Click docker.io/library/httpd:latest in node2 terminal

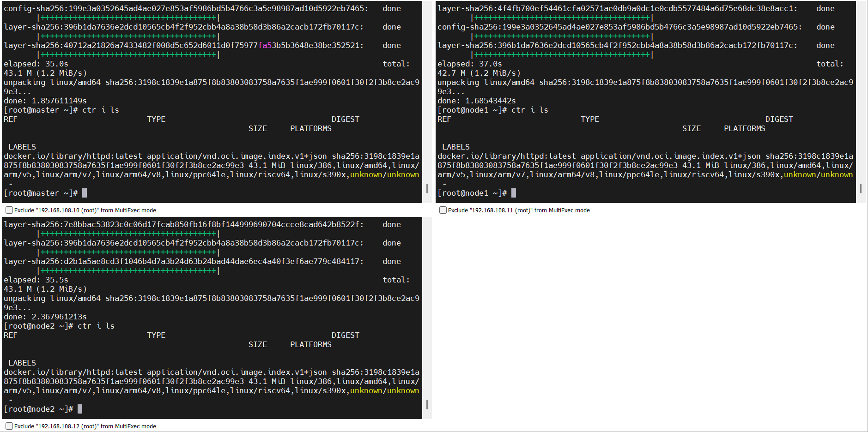73,372
